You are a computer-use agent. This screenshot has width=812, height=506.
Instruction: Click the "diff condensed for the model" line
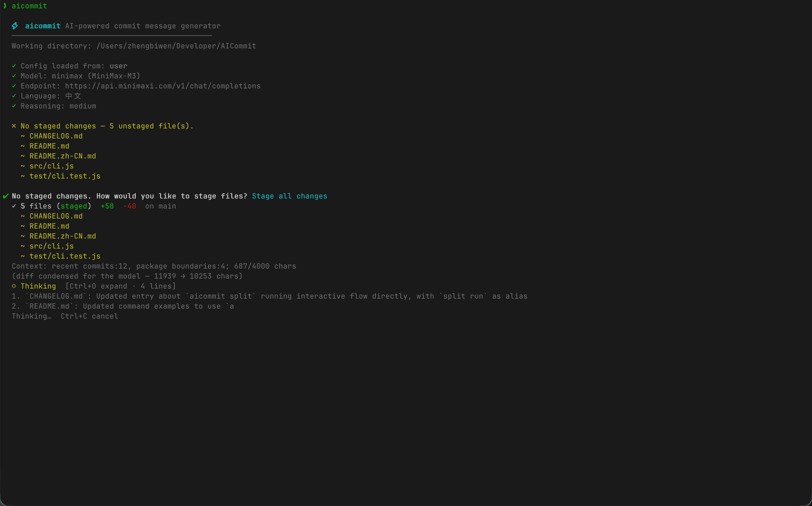coord(127,276)
